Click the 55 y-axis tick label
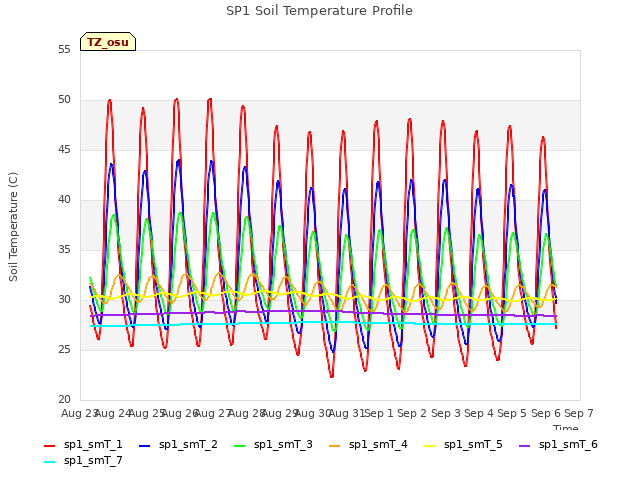Image resolution: width=640 pixels, height=480 pixels. pyautogui.click(x=64, y=49)
